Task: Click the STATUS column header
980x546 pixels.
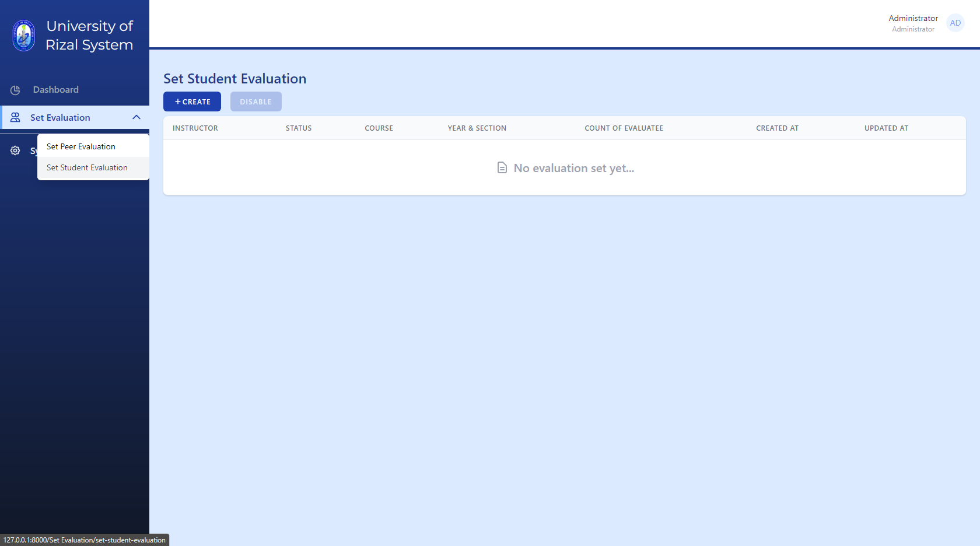Action: [x=298, y=128]
